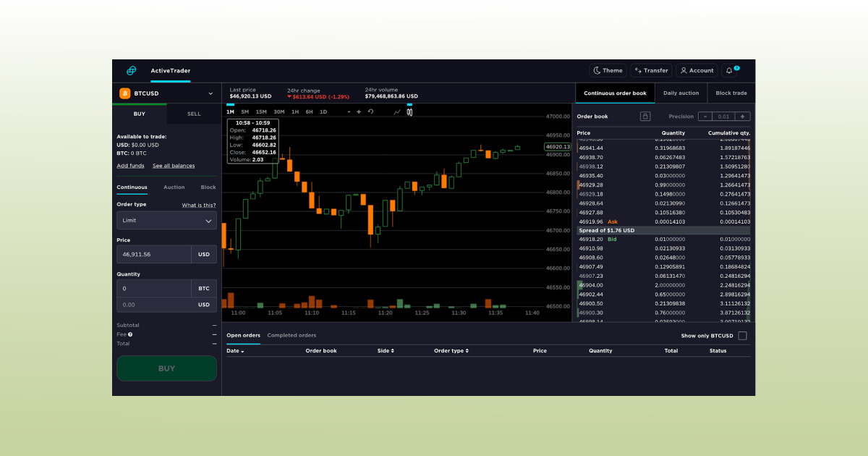Open the Completed orders tab

292,336
